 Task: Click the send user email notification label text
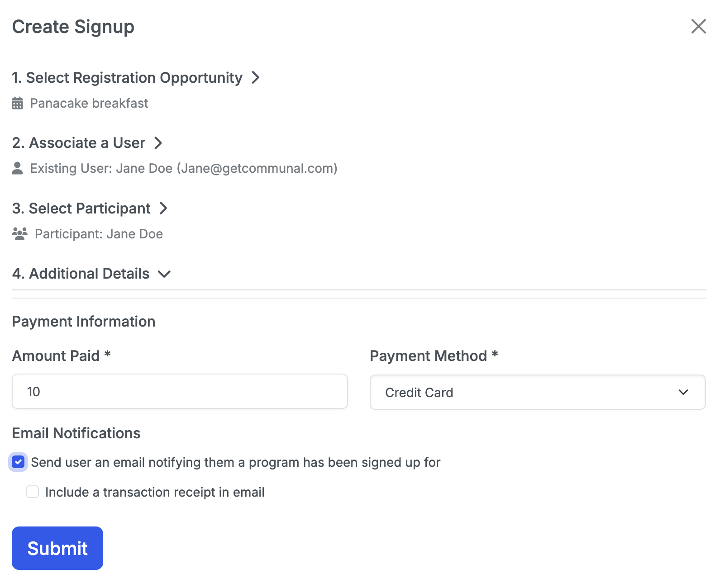(x=235, y=462)
